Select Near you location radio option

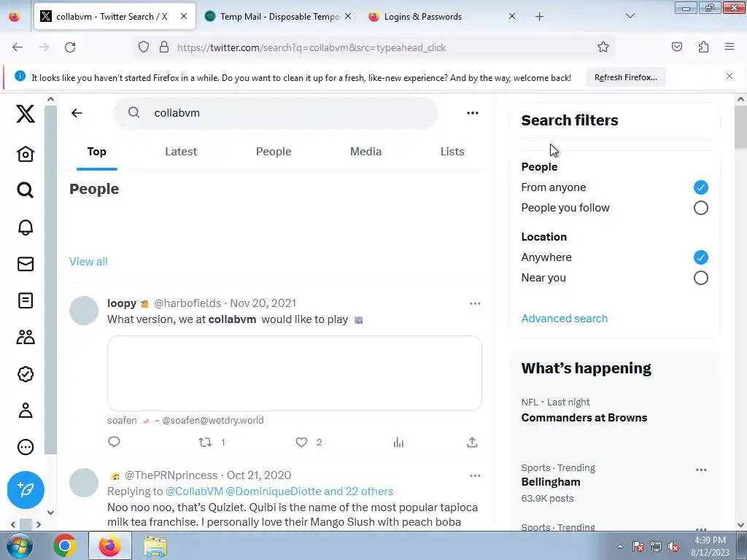(701, 278)
